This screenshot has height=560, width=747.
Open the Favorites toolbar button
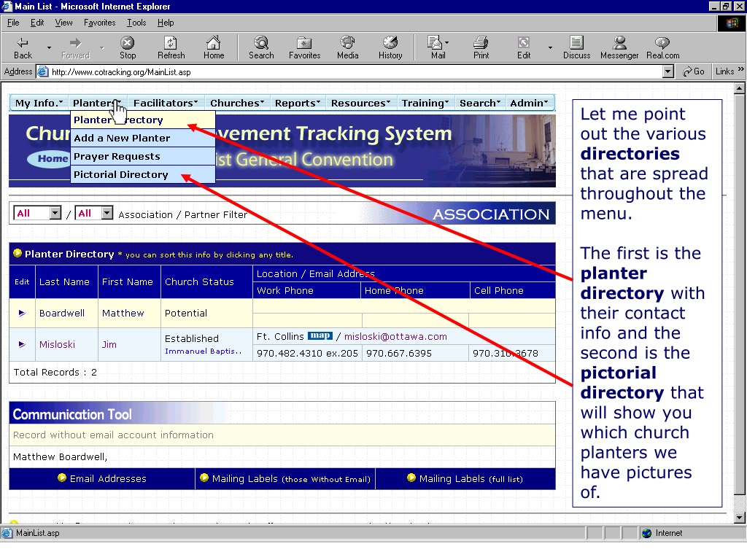tap(304, 47)
